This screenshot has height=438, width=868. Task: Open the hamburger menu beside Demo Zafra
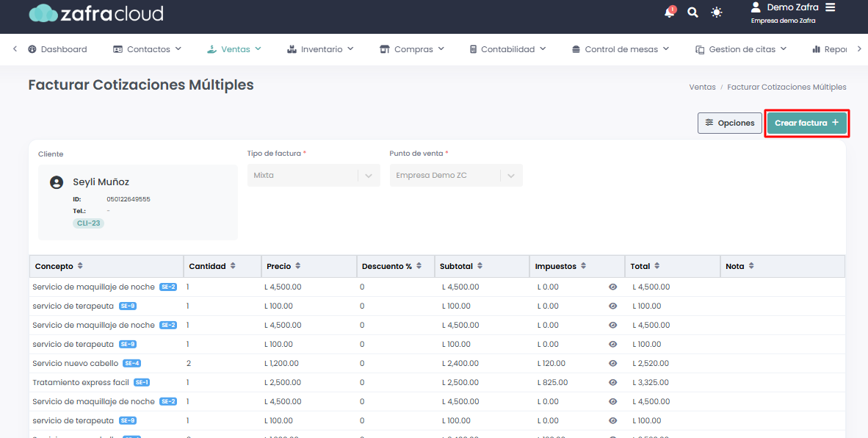click(x=831, y=7)
